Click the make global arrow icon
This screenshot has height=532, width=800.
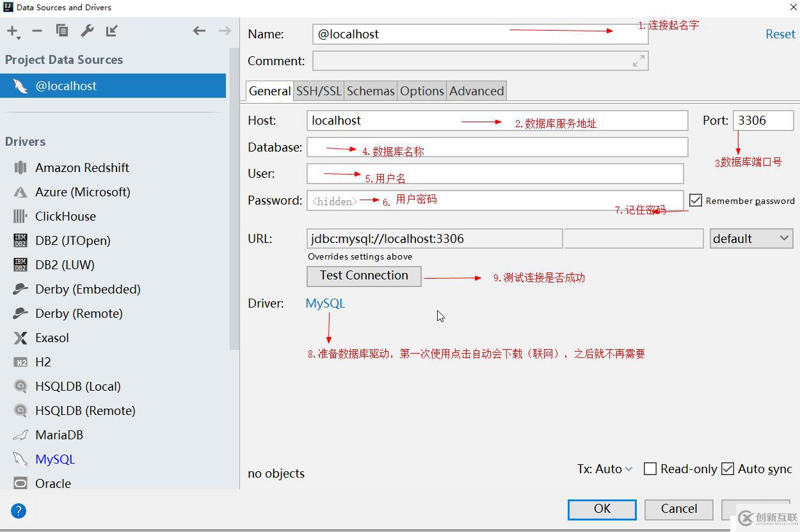[x=112, y=31]
